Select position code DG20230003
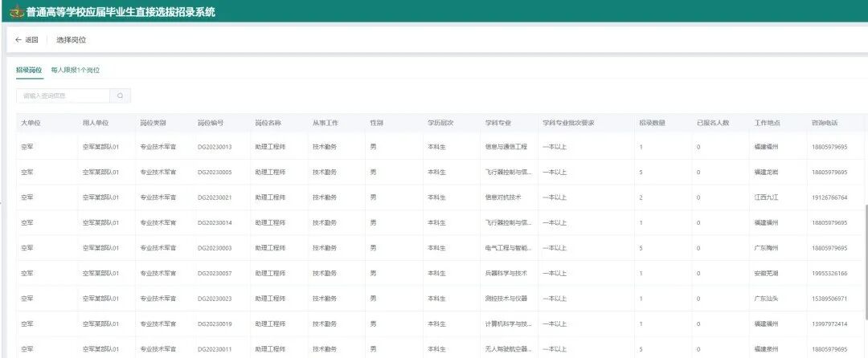868x358 pixels. coord(215,248)
